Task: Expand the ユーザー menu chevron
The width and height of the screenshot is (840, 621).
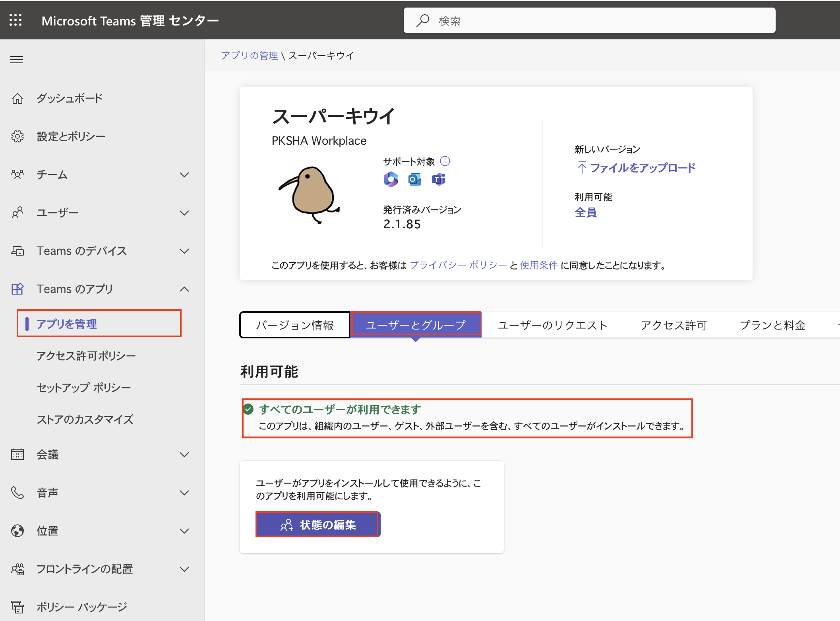Action: click(x=184, y=213)
